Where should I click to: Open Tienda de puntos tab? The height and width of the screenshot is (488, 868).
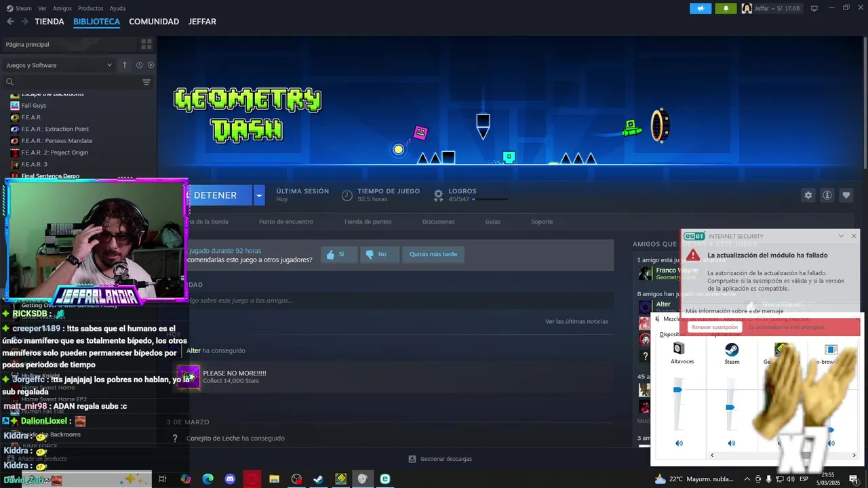tap(368, 222)
